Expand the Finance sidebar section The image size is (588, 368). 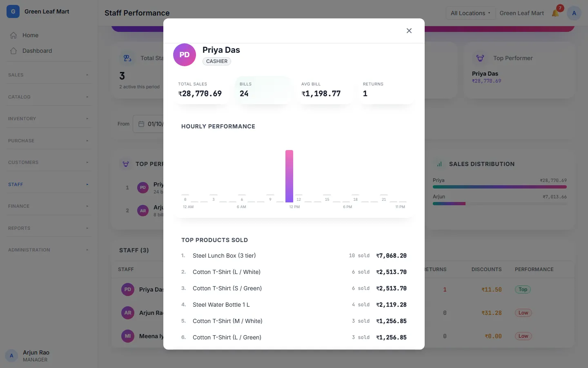(x=49, y=206)
